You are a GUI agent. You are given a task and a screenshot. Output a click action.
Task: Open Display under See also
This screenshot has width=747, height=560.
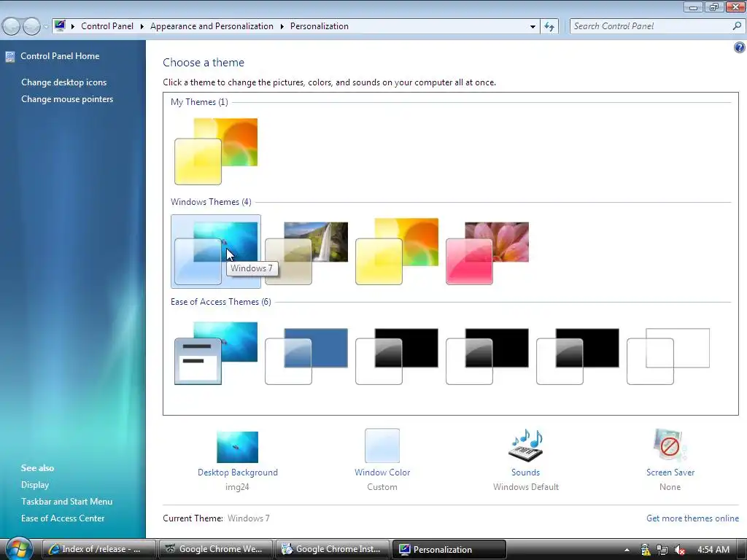pyautogui.click(x=35, y=485)
